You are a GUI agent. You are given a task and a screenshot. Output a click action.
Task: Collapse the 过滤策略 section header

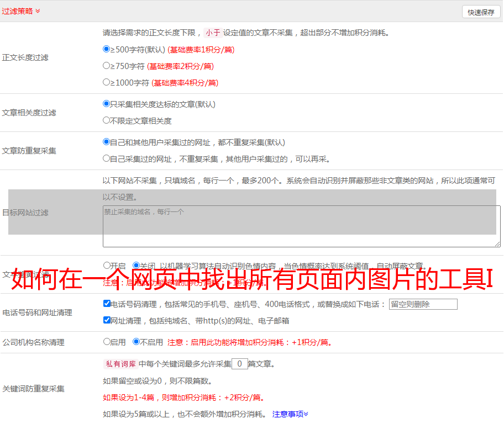click(21, 11)
